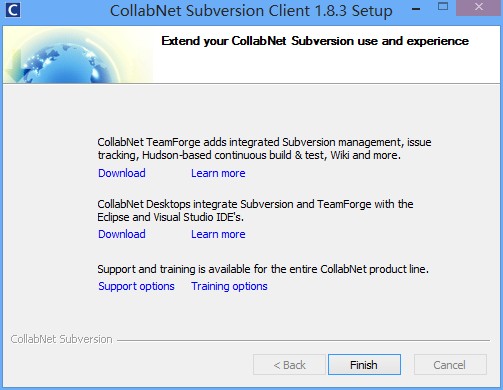503x390 pixels.
Task: Click the grayed-out Cancel button
Action: (450, 365)
